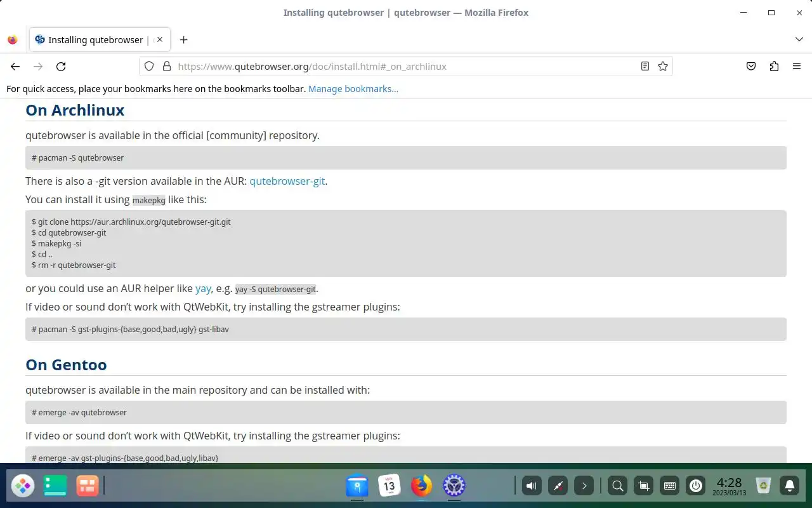Open the notifications bell icon
The height and width of the screenshot is (508, 812).
(x=790, y=486)
